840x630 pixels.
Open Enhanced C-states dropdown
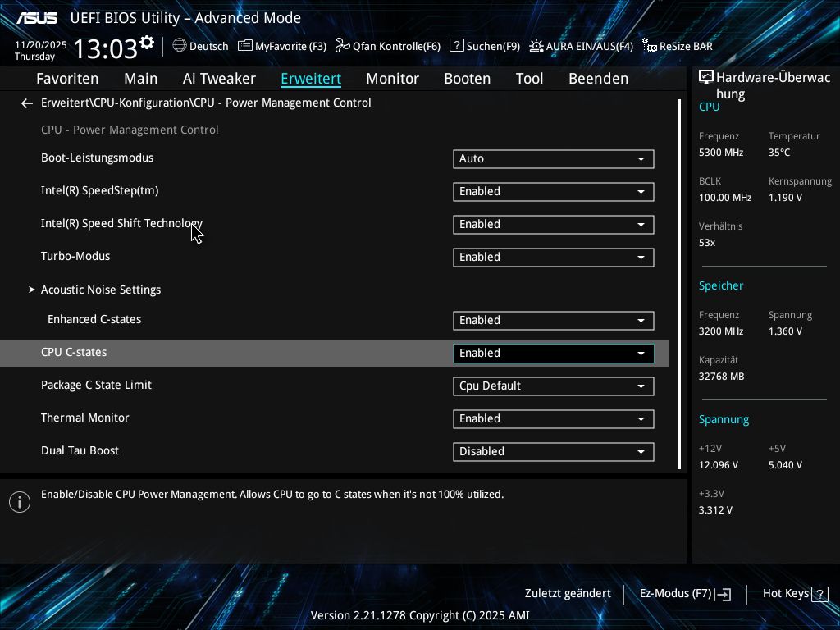[x=554, y=321]
